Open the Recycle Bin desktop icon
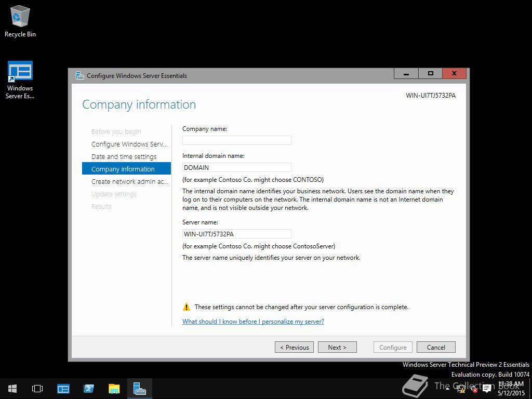532x399 pixels. pos(20,21)
